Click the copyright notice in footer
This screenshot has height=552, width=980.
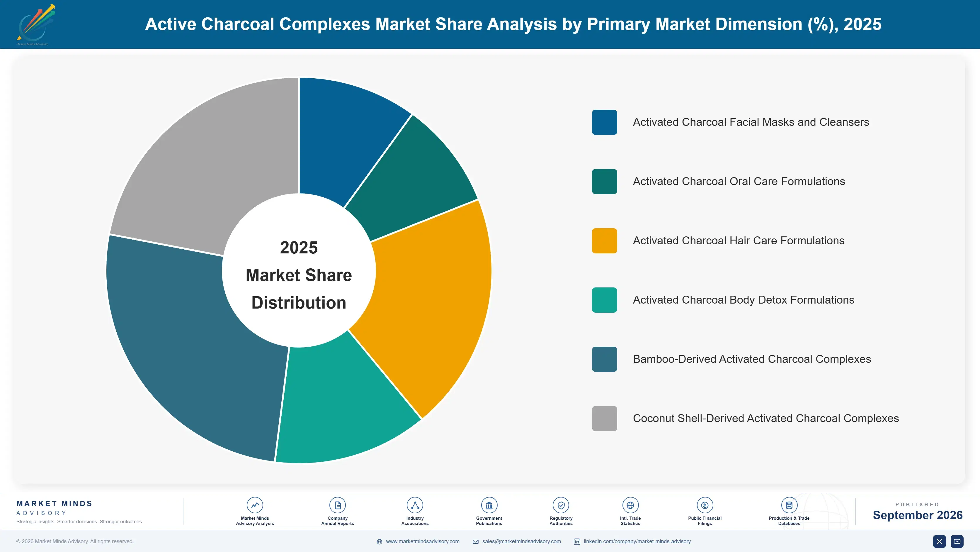tap(75, 541)
